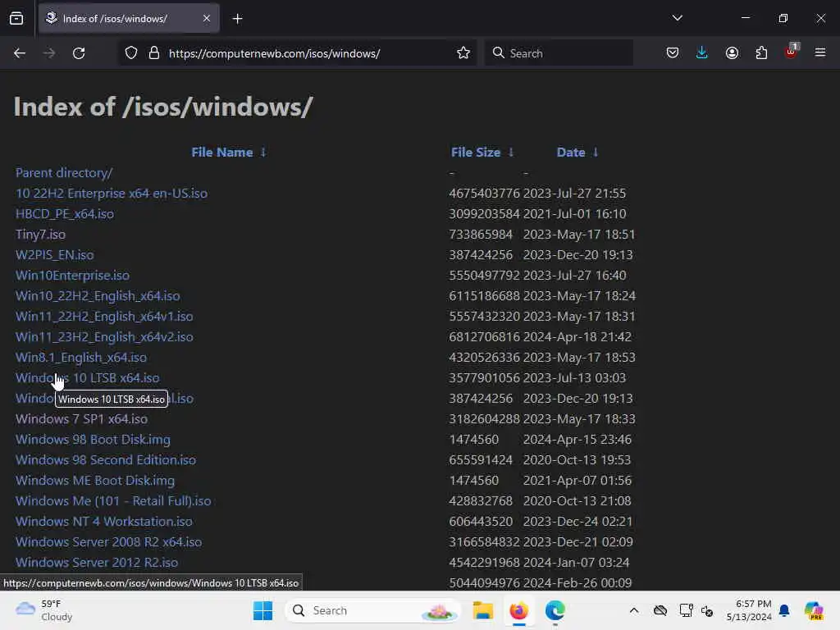
Task: Open the notifications bell icon
Action: tap(784, 610)
